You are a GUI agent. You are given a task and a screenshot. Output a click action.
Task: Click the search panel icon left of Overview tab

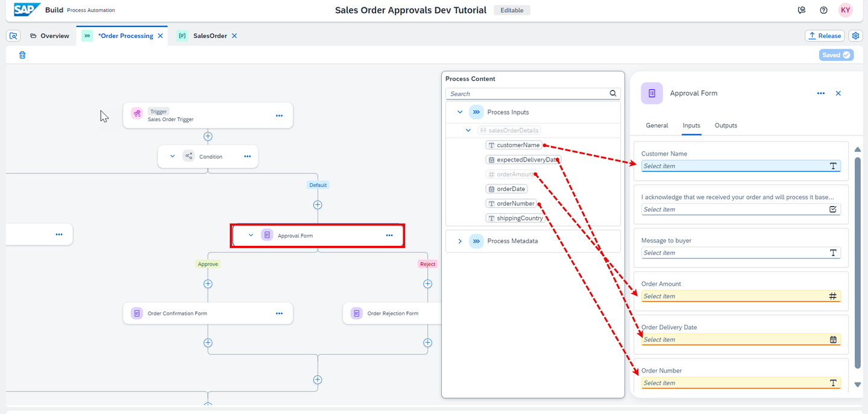click(x=13, y=36)
